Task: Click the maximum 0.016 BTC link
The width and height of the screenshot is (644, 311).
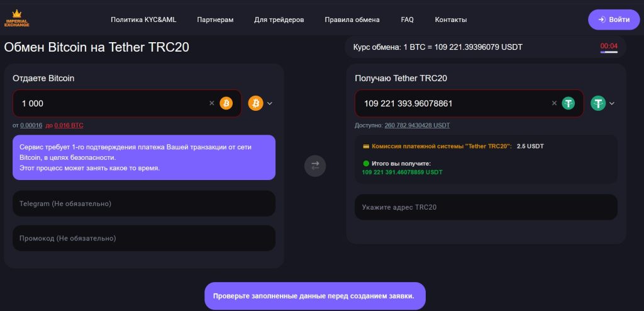Action: point(69,125)
